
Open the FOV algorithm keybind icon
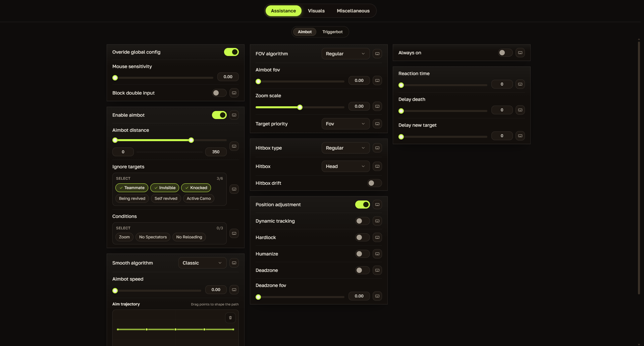[377, 54]
